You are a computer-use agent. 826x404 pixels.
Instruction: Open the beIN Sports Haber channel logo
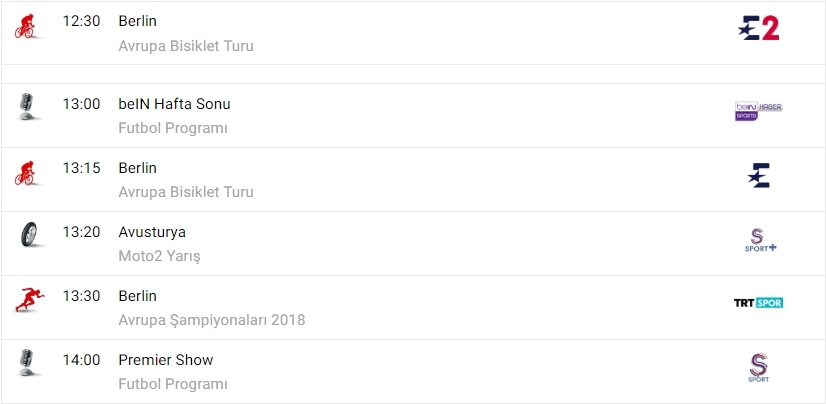coord(758,110)
